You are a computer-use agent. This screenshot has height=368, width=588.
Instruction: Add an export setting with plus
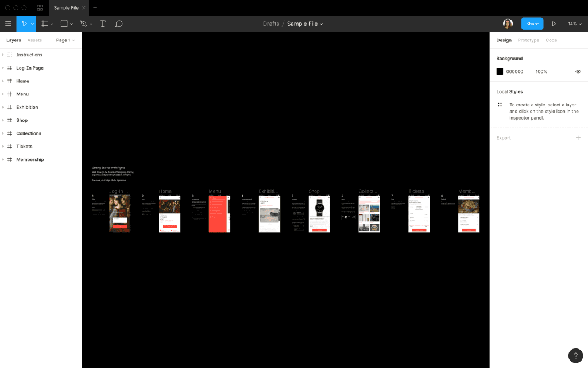[x=578, y=138]
